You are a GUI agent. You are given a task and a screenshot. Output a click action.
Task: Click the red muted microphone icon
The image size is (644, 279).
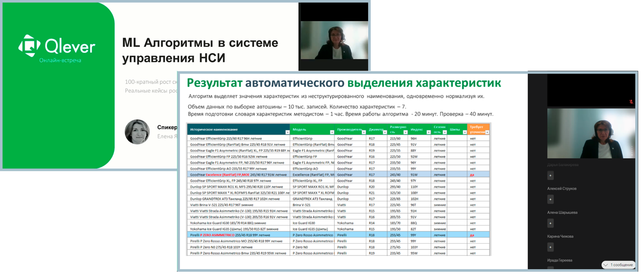coord(631,102)
